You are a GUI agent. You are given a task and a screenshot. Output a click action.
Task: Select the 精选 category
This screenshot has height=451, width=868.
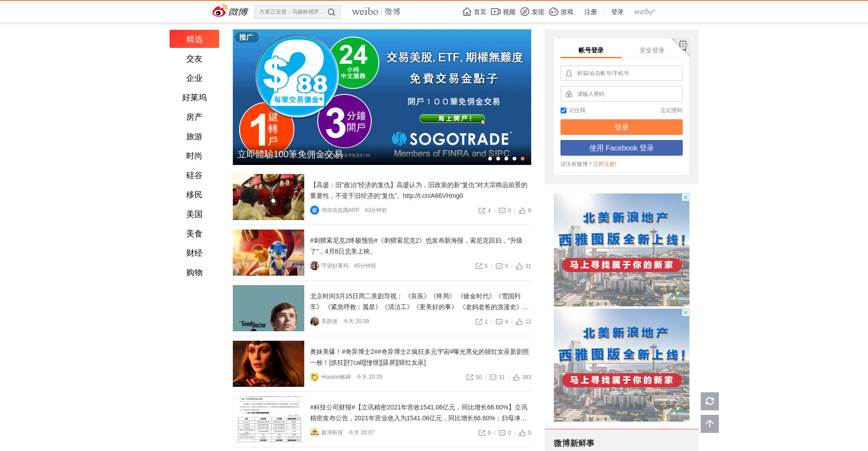click(194, 39)
